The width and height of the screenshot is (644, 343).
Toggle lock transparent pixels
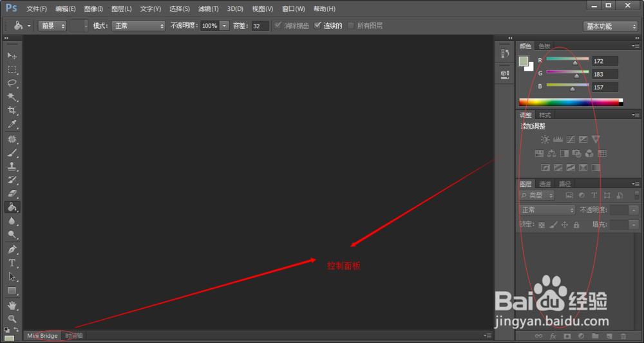tap(542, 225)
